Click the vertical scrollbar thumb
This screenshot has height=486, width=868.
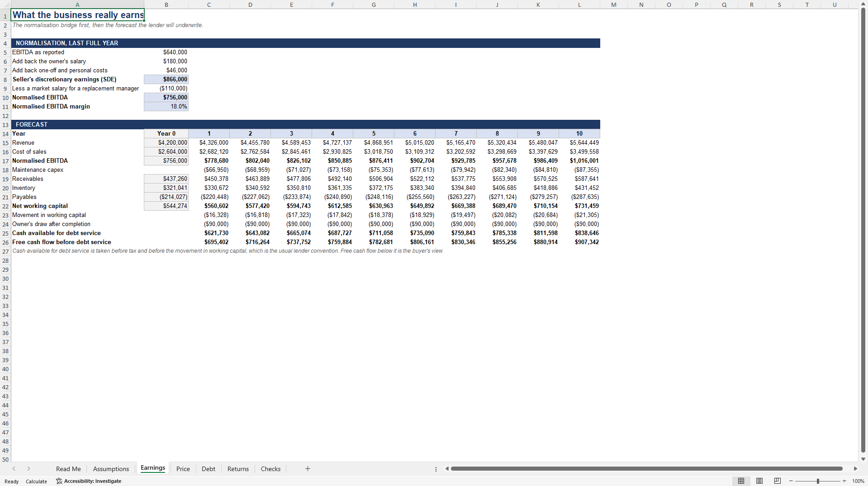click(863, 229)
